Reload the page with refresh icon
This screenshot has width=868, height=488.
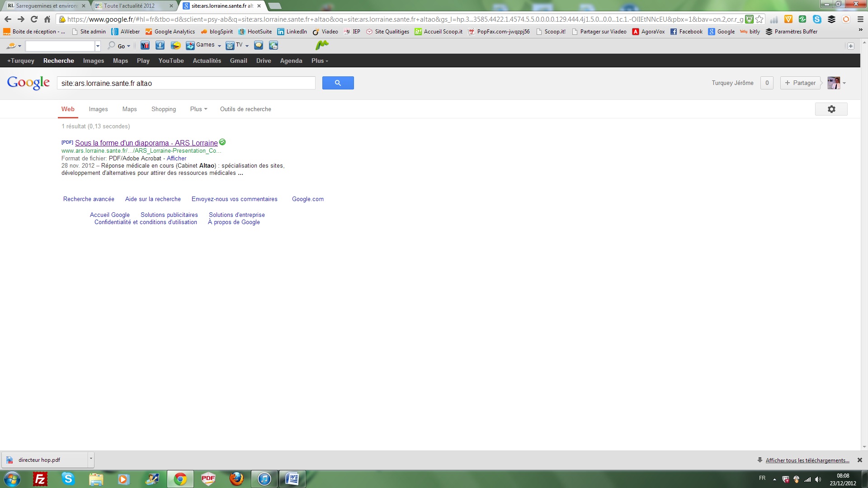(x=34, y=19)
